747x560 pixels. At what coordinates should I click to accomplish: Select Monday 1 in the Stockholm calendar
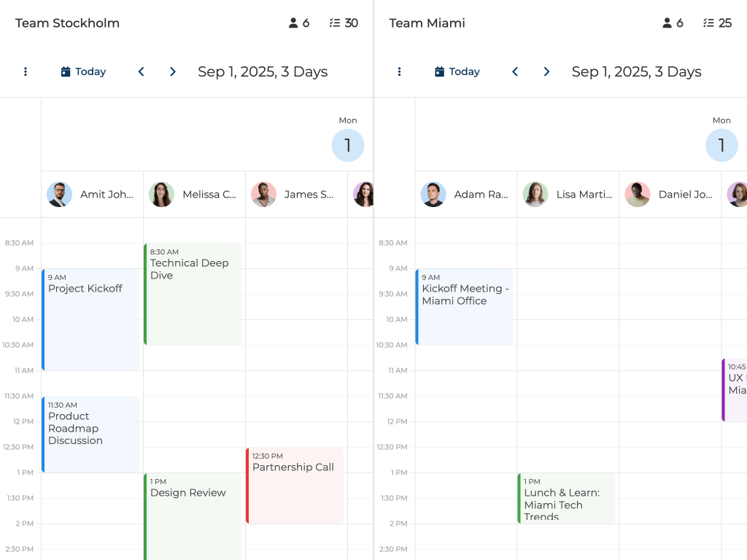(348, 145)
